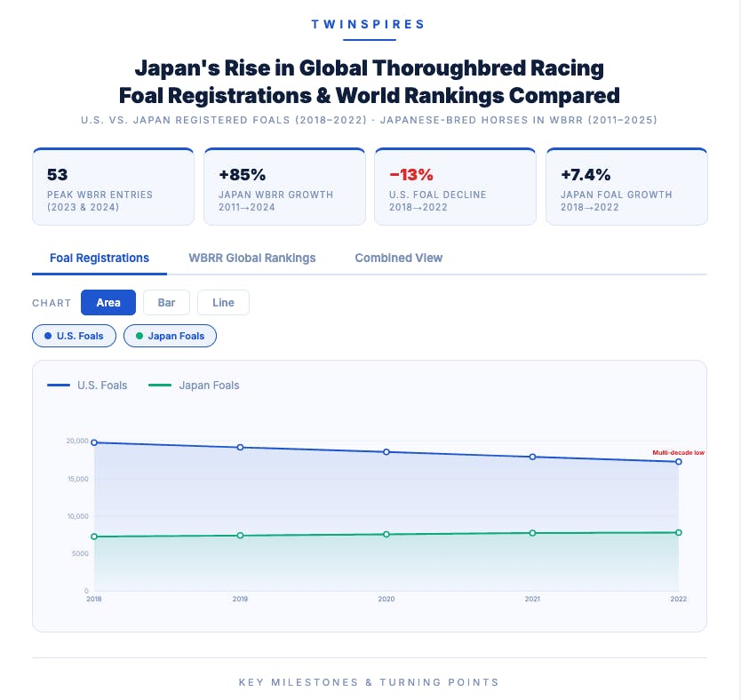Toggle the Japan Foals series pill
The height and width of the screenshot is (700, 741).
pyautogui.click(x=170, y=336)
